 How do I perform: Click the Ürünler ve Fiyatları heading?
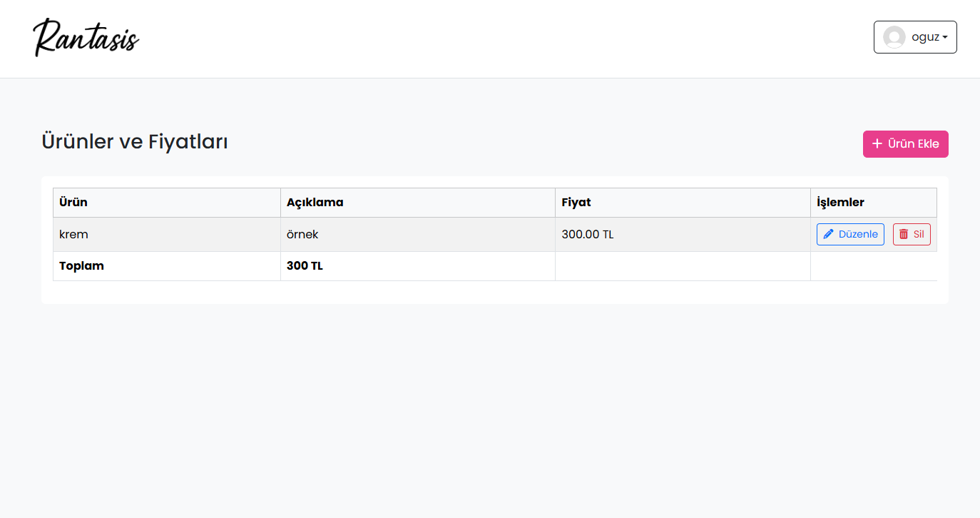(x=135, y=142)
